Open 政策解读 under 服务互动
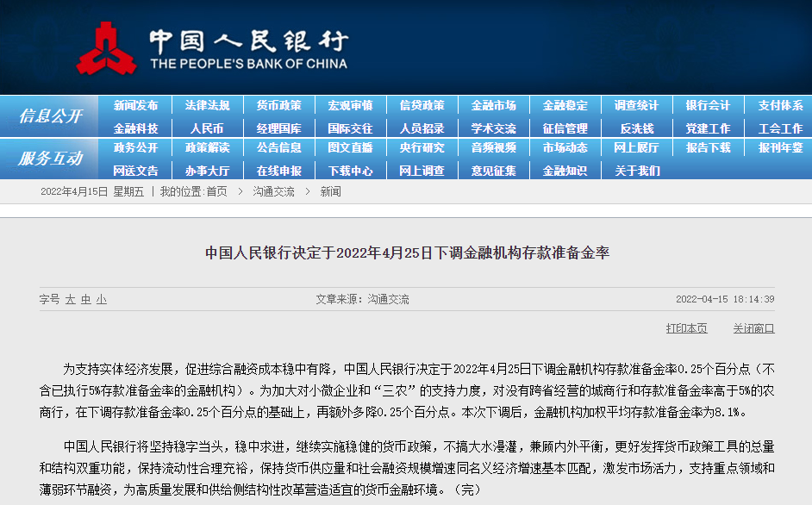812x505 pixels. (207, 148)
